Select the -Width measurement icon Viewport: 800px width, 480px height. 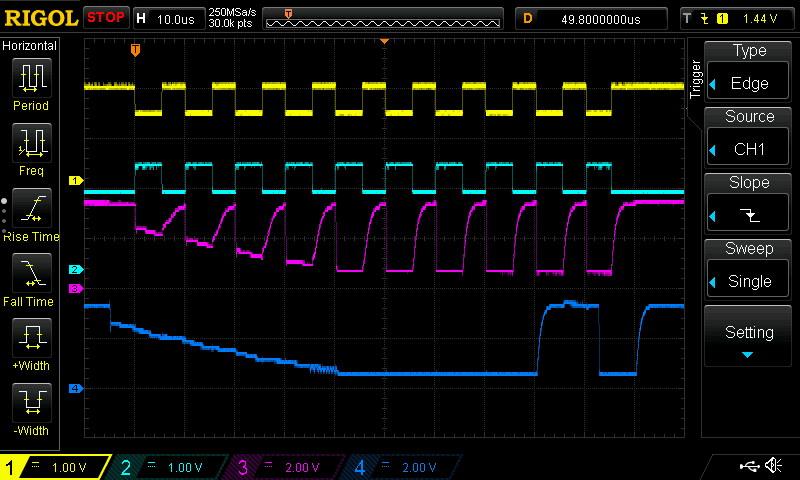(x=32, y=402)
